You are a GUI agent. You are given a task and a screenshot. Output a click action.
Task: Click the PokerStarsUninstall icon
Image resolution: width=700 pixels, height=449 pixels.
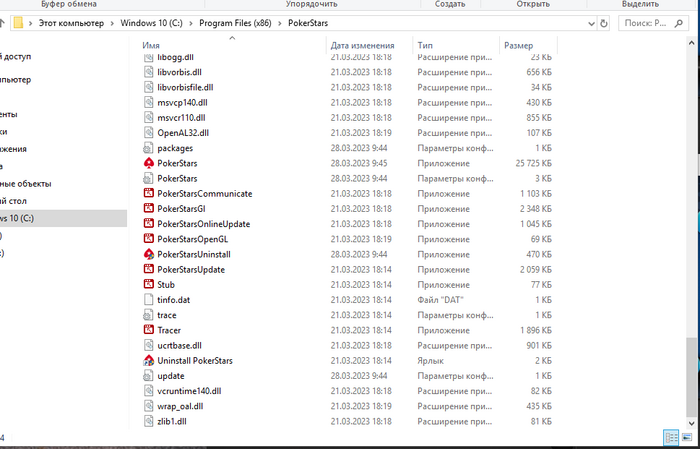149,254
